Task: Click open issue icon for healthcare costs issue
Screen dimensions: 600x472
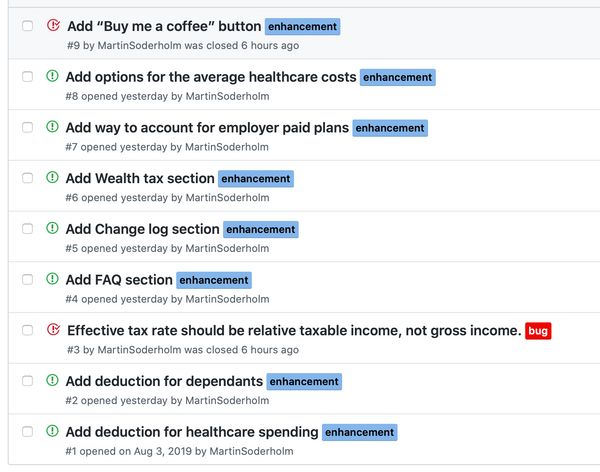Action: (52, 76)
